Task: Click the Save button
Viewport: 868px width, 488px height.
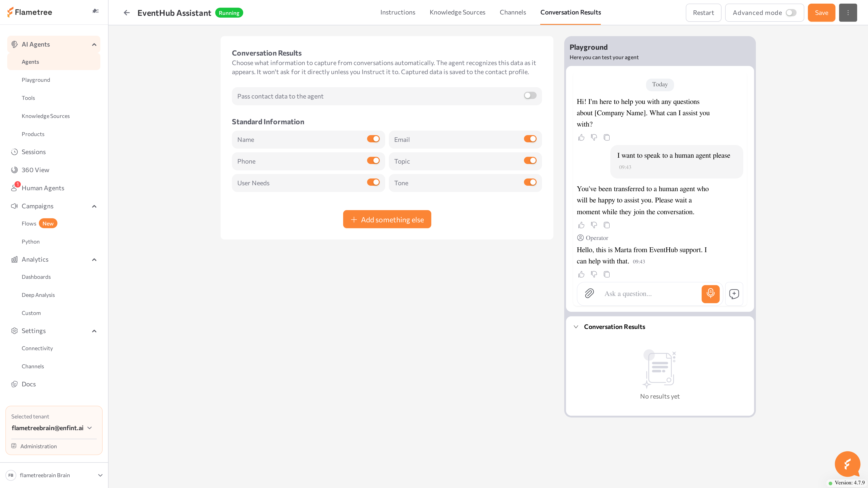Action: point(821,13)
